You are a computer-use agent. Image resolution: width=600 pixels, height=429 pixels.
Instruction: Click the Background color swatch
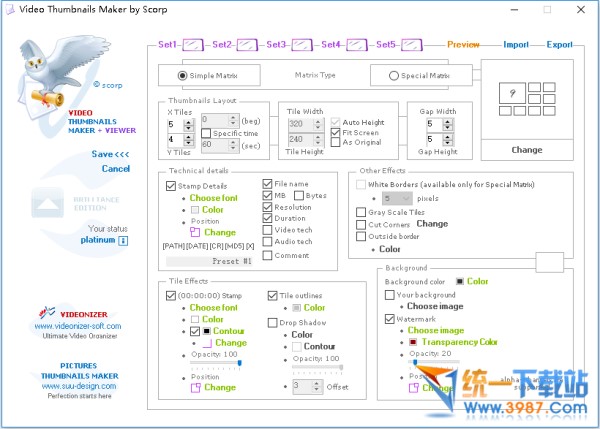tap(459, 282)
